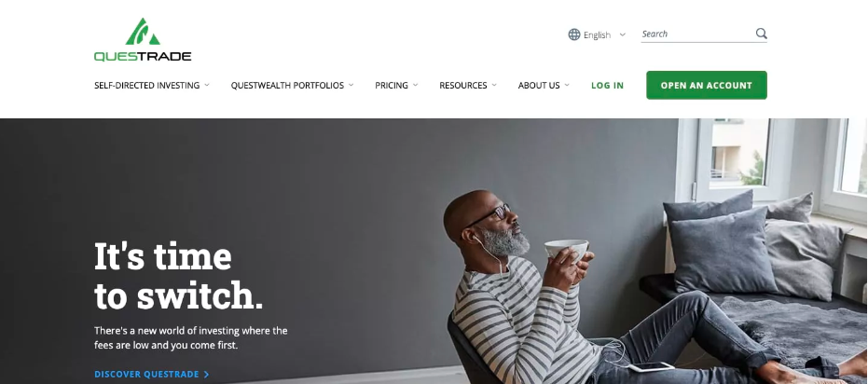
Task: Click the search magnifier icon
Action: (761, 34)
